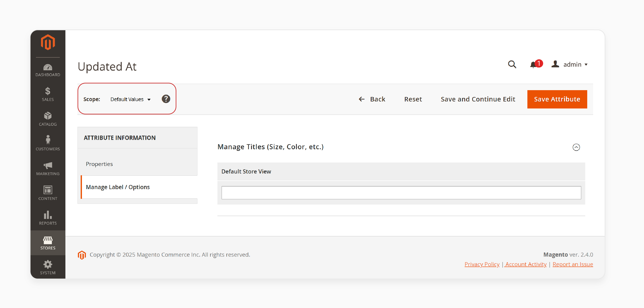Open the Privacy Policy link
The height and width of the screenshot is (308, 644).
482,264
